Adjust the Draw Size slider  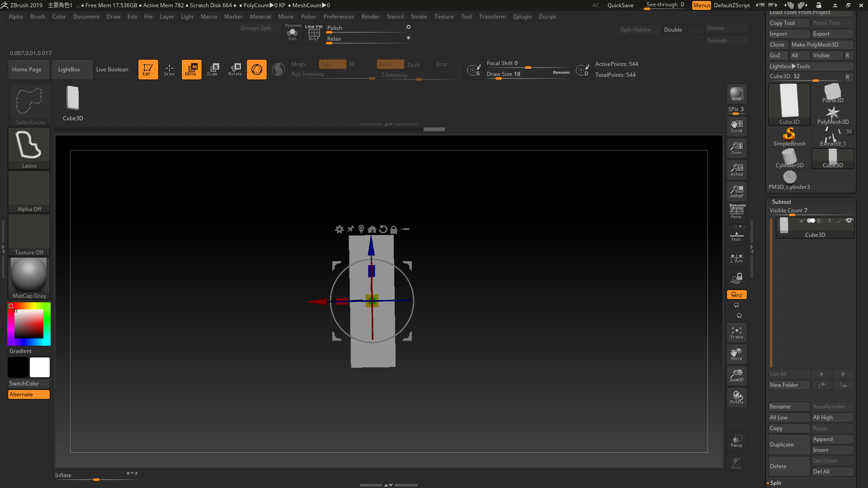(528, 74)
